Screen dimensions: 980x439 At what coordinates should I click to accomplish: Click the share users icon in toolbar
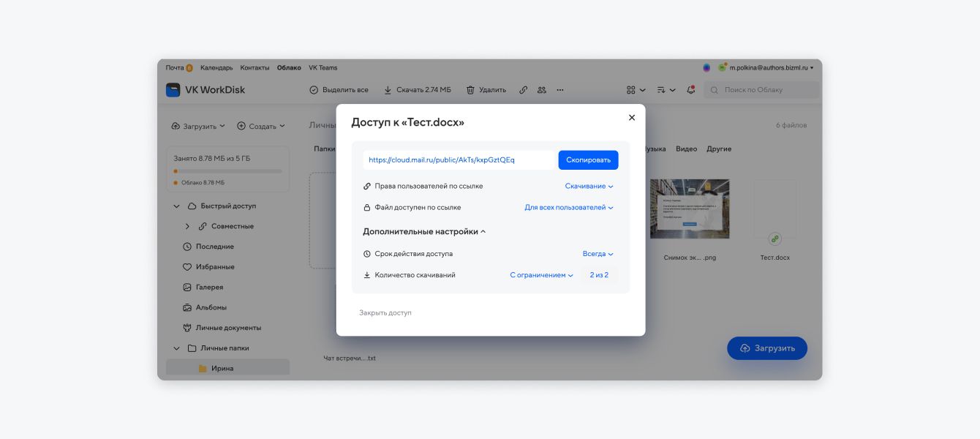pos(542,90)
